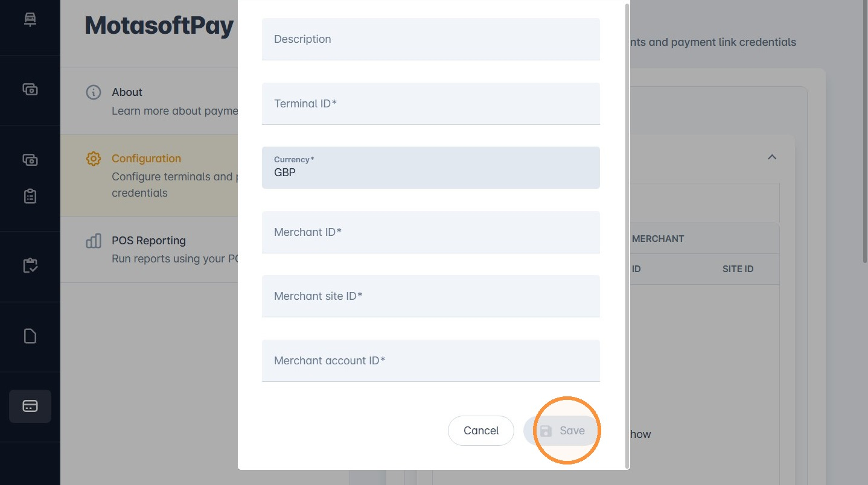
Task: Click the first payment camera sidebar icon
Action: (x=30, y=89)
